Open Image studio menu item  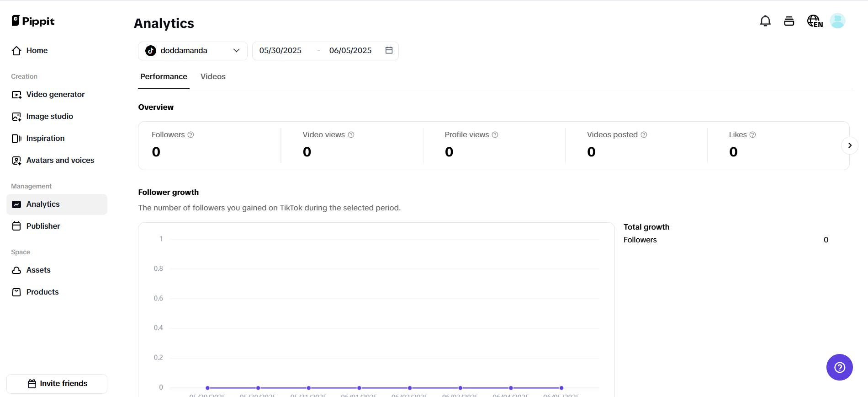57,117
